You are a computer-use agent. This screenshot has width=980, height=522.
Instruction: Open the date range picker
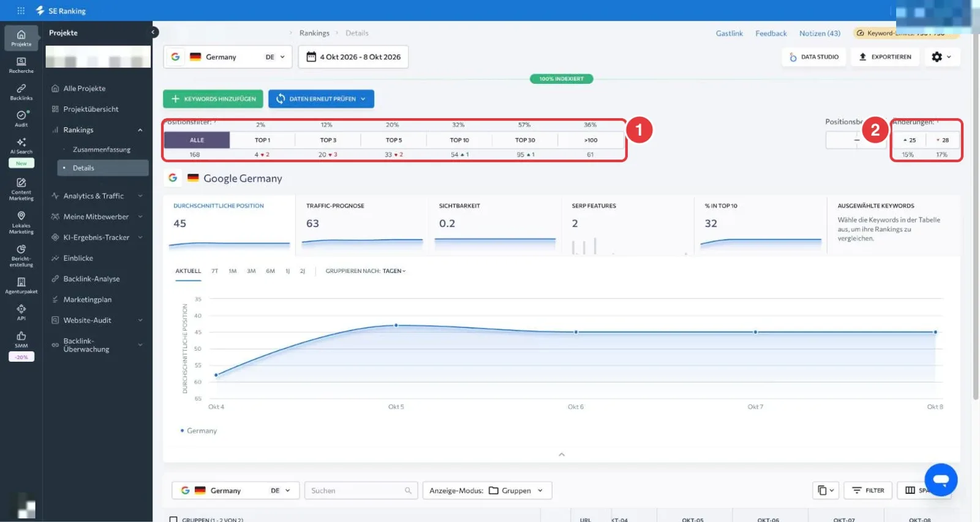pyautogui.click(x=353, y=57)
